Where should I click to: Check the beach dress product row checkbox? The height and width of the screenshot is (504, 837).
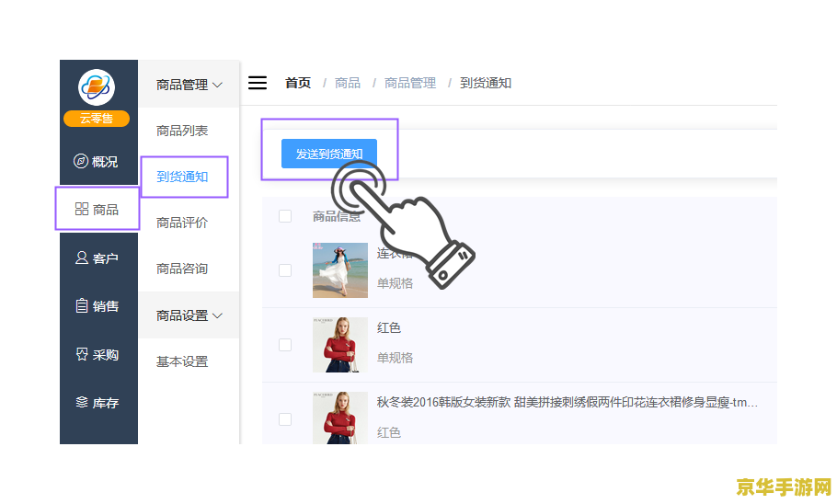click(x=285, y=270)
